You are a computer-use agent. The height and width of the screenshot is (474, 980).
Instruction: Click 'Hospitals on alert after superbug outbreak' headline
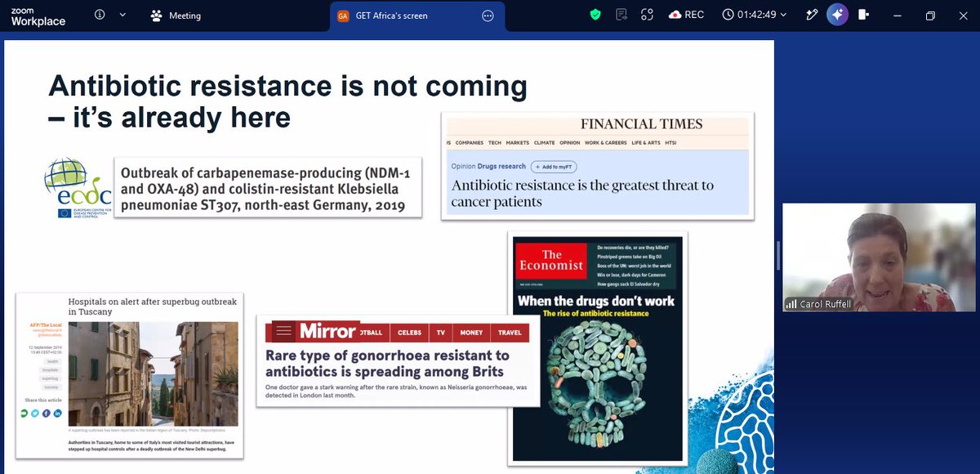[x=152, y=306]
